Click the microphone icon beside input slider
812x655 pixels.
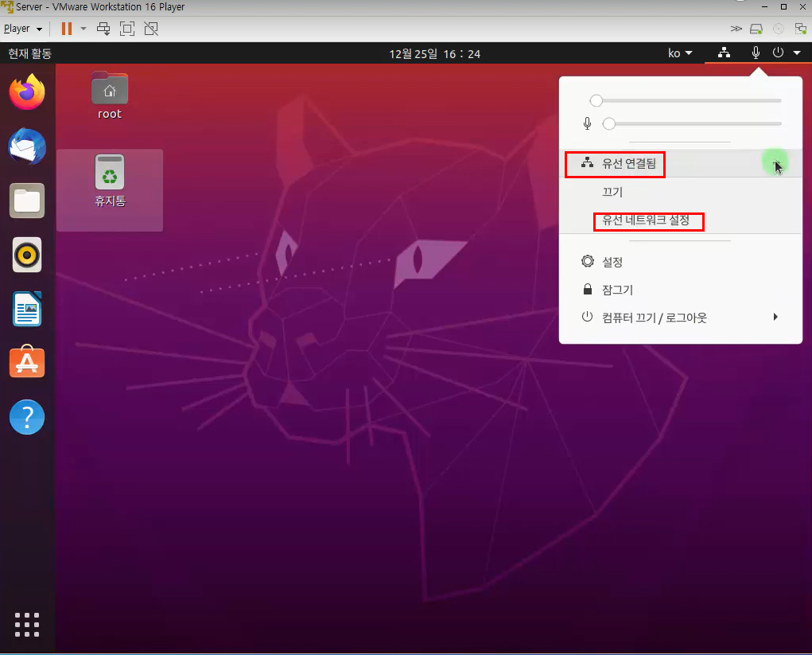pos(587,123)
